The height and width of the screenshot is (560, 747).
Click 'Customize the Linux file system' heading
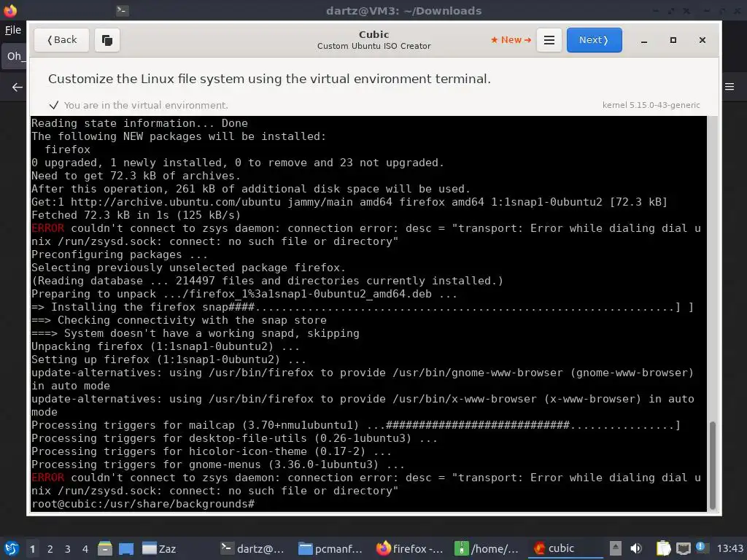point(269,79)
